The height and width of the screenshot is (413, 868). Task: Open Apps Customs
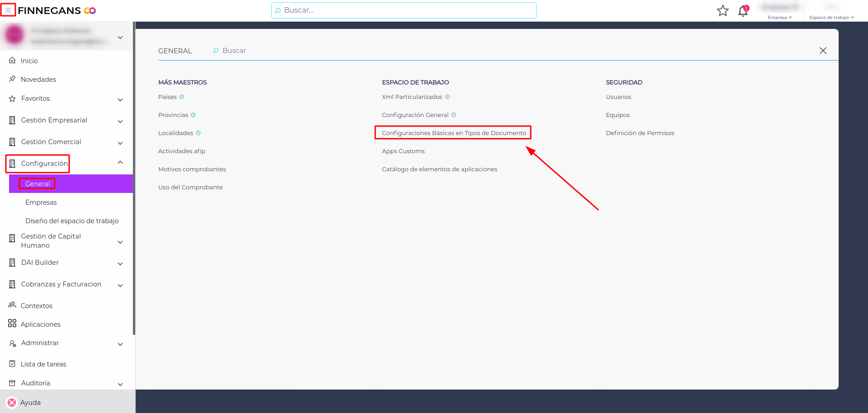tap(403, 151)
